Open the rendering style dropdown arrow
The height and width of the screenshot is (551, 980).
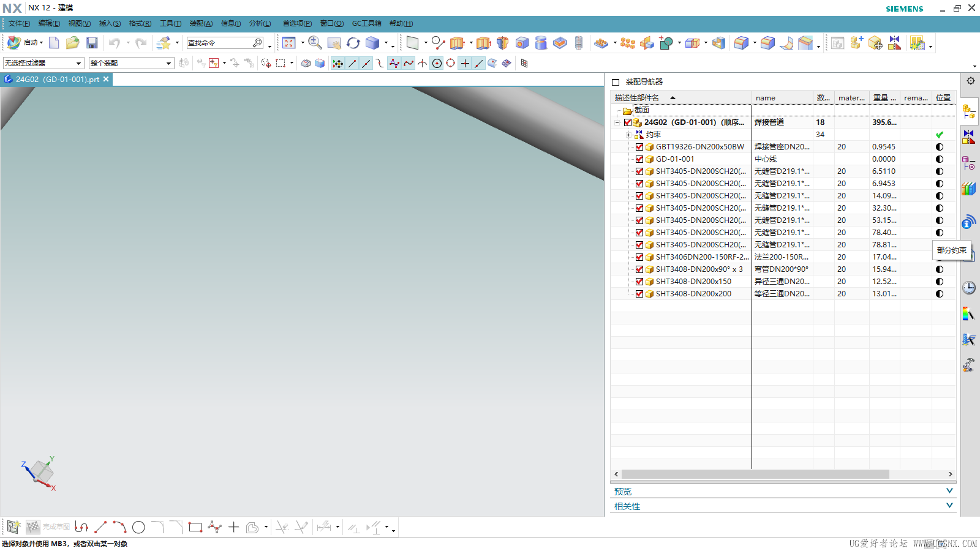[x=386, y=43]
